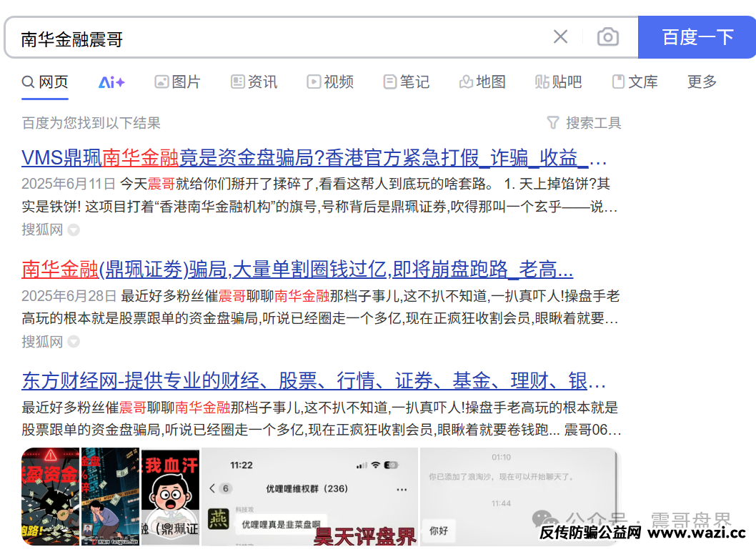
Task: Expand 搜狐网 source arrow under second result
Action: coord(74,342)
